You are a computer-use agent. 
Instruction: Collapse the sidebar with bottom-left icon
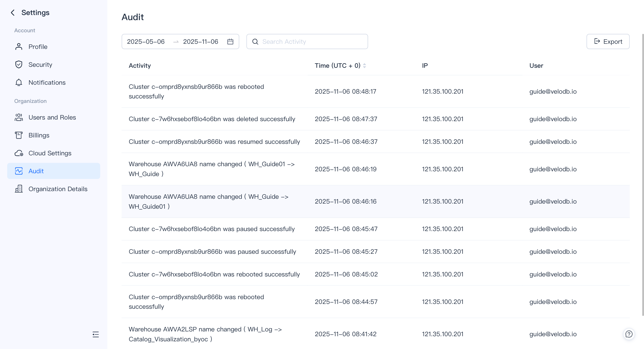96,334
